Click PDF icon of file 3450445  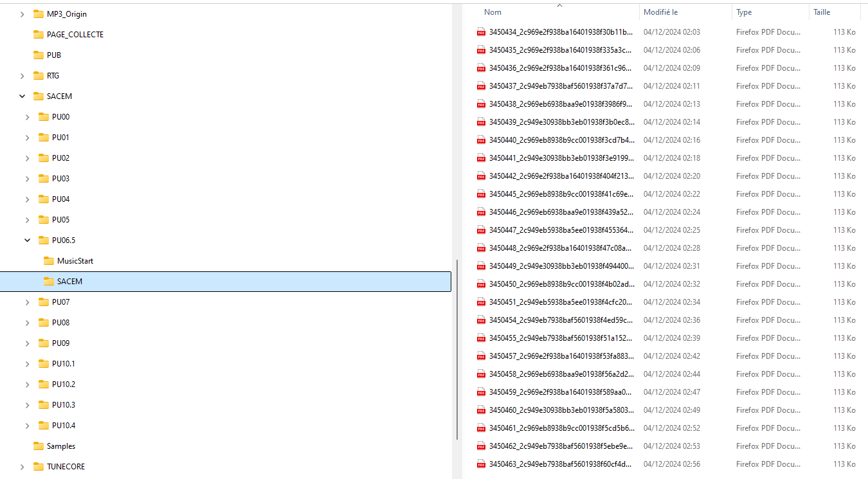pos(480,194)
